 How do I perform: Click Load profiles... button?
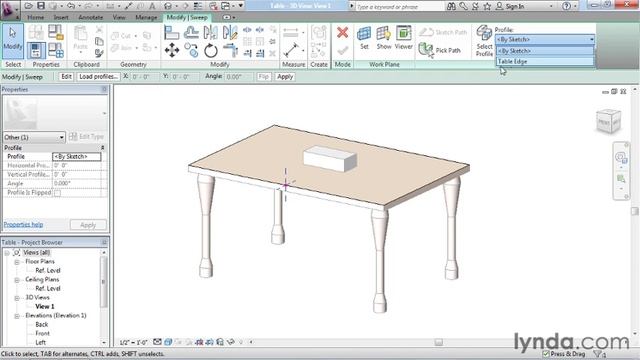[98, 77]
